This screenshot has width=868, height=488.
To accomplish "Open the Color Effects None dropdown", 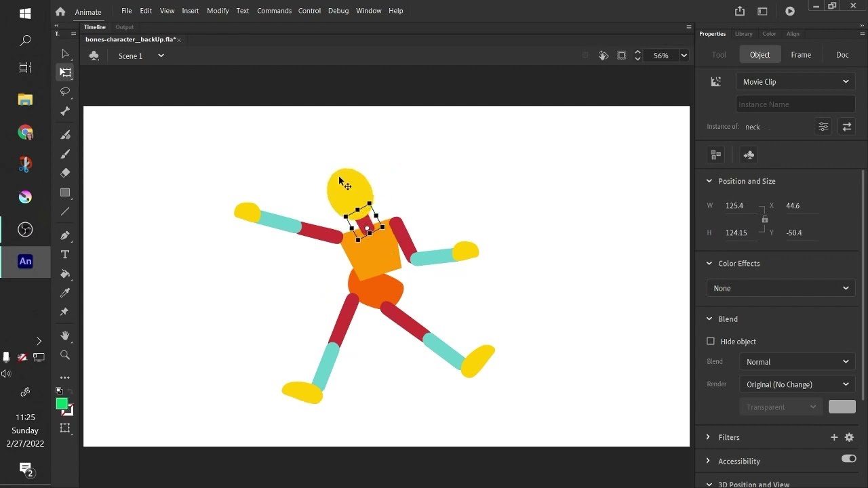I will click(781, 288).
